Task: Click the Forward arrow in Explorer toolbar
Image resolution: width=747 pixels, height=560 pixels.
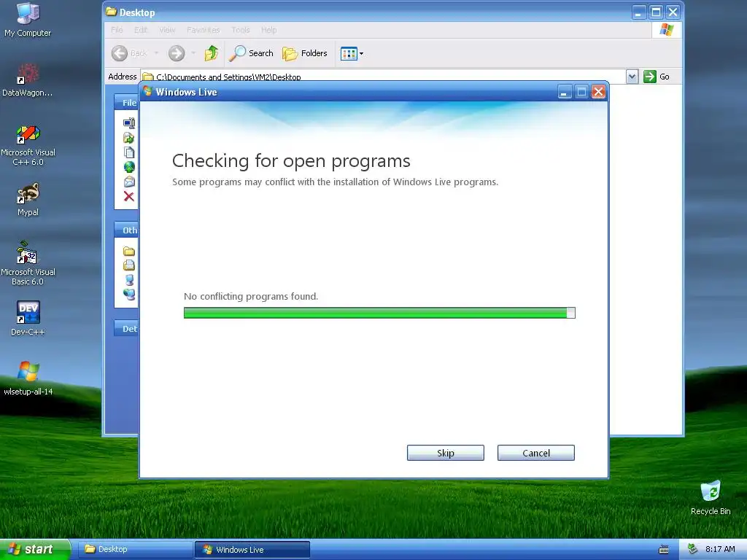Action: (x=177, y=53)
